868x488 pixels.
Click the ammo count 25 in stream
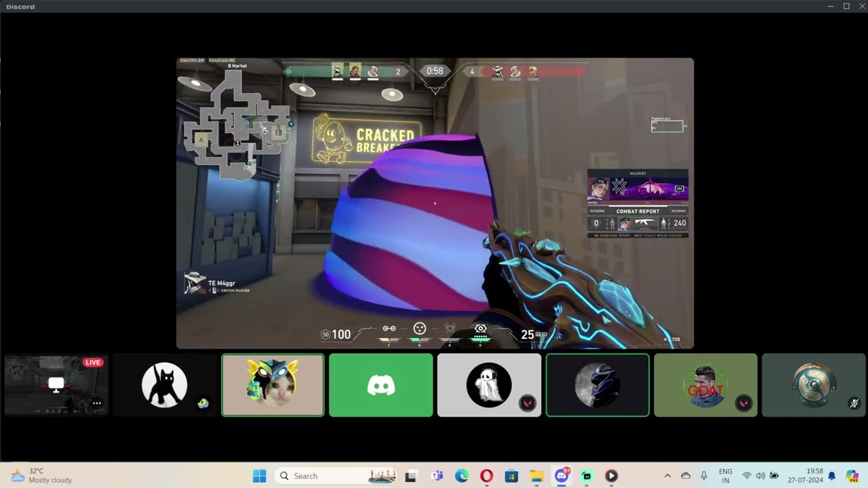click(x=527, y=334)
